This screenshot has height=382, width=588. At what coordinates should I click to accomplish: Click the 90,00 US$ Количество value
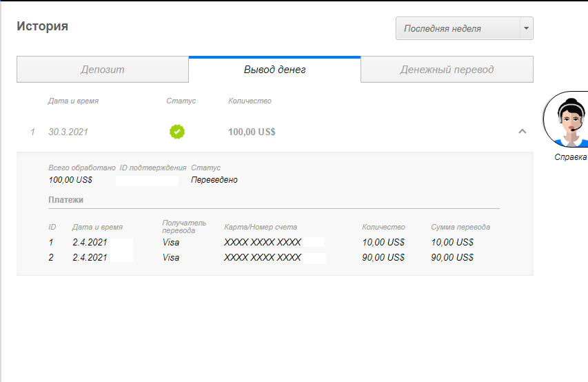383,257
